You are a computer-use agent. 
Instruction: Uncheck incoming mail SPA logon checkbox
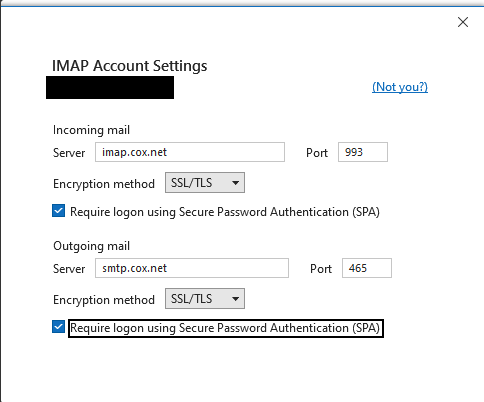coord(58,211)
